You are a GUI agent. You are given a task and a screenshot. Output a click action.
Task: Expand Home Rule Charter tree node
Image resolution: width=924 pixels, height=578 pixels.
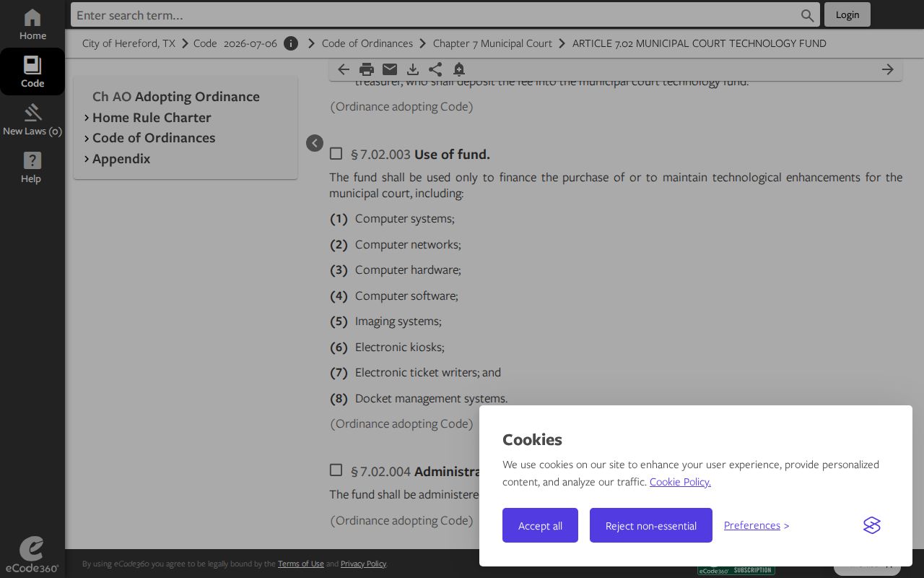point(87,118)
